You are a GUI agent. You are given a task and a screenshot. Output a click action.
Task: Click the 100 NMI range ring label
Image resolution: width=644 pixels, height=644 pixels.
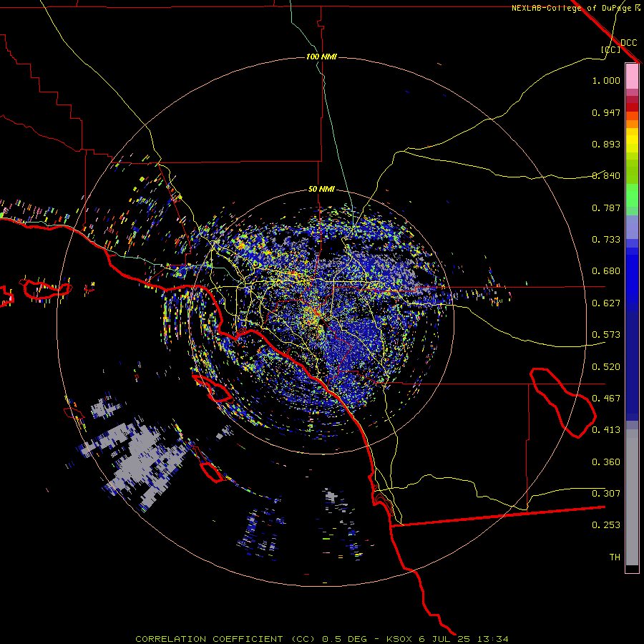click(x=321, y=57)
